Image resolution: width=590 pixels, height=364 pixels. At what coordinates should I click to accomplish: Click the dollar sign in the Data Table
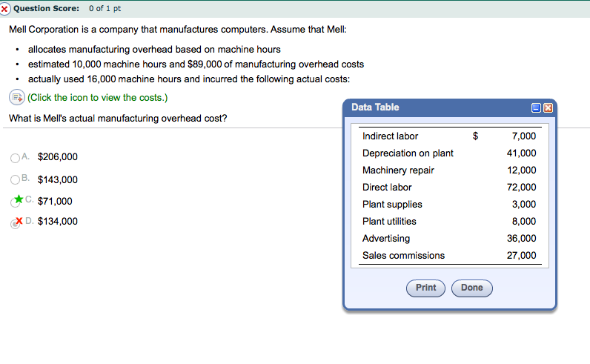pyautogui.click(x=476, y=136)
